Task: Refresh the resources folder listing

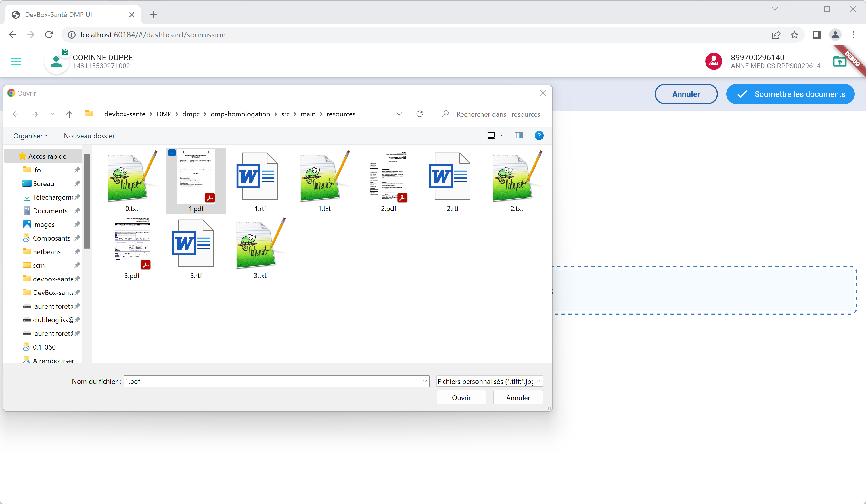Action: [x=420, y=114]
